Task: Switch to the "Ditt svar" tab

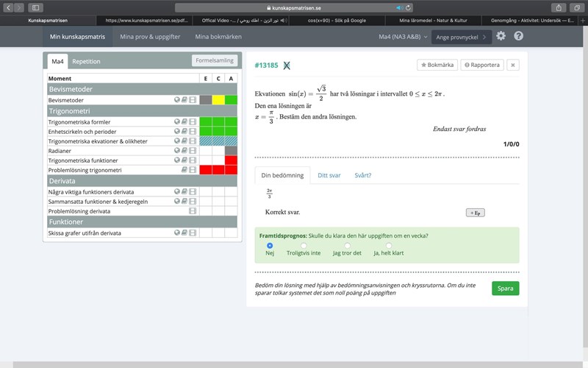Action: pos(329,175)
